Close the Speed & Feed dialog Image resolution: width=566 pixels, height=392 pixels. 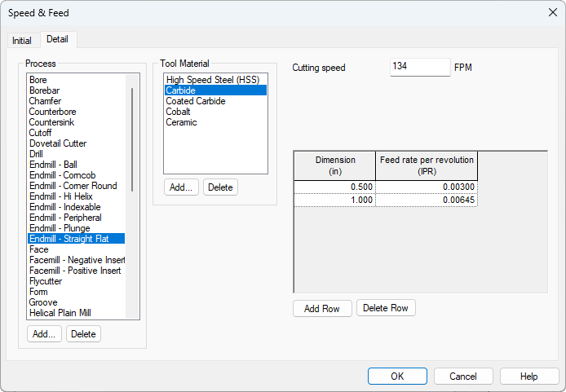click(551, 13)
